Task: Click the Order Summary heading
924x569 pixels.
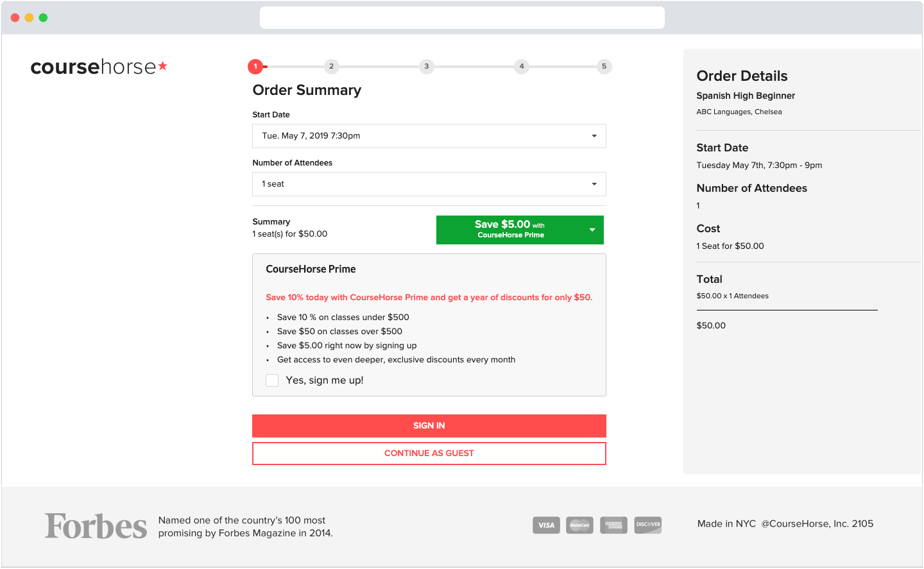Action: pos(307,90)
